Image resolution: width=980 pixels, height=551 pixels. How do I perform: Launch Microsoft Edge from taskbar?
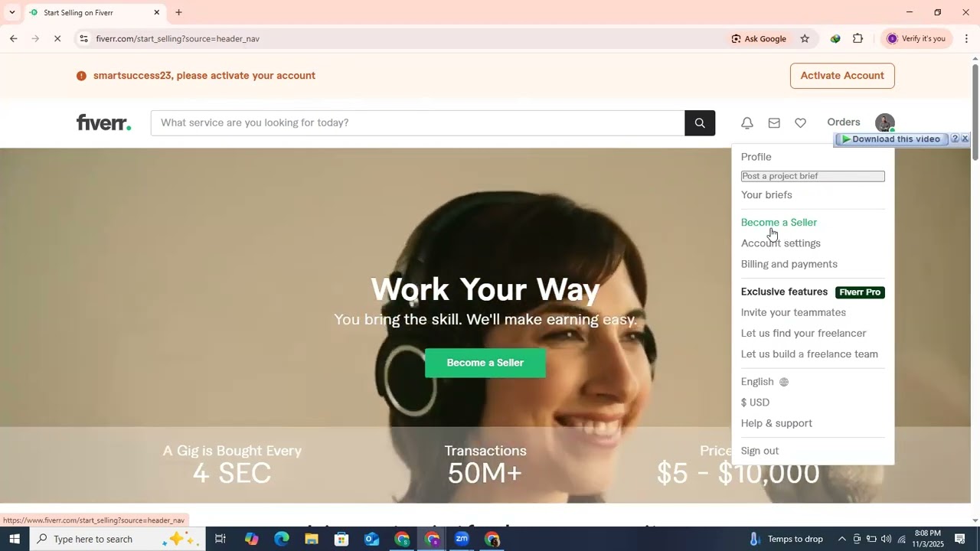click(282, 539)
